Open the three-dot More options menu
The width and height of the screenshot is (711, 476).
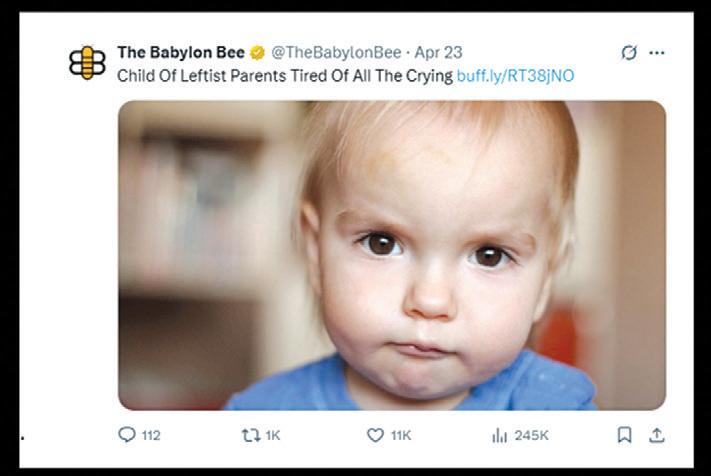click(656, 53)
